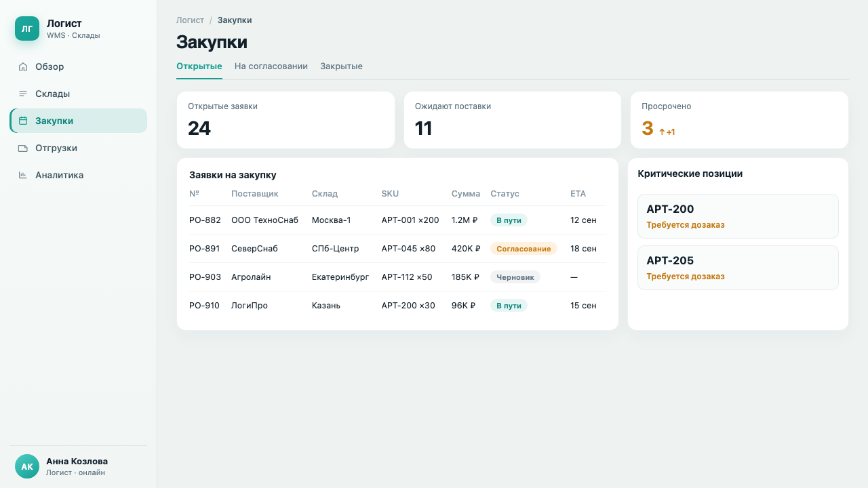This screenshot has width=868, height=488.
Task: Open the АРТ-200 critical position card
Action: click(x=738, y=216)
